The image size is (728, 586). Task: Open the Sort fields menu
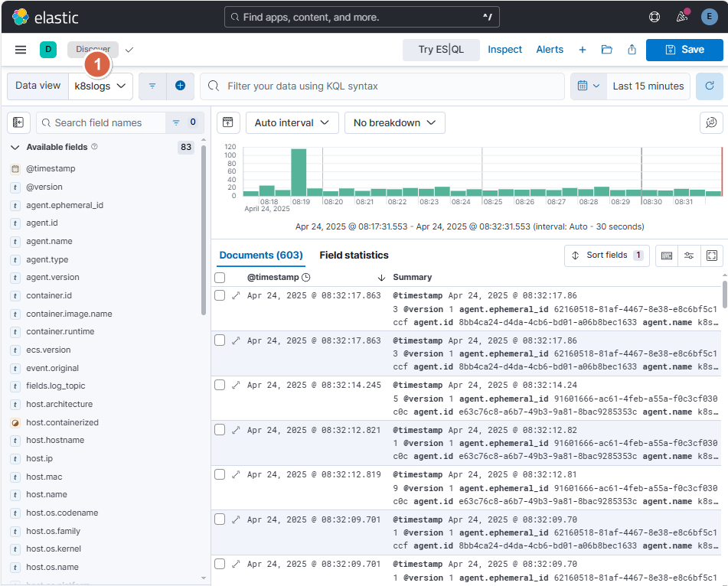click(x=607, y=256)
